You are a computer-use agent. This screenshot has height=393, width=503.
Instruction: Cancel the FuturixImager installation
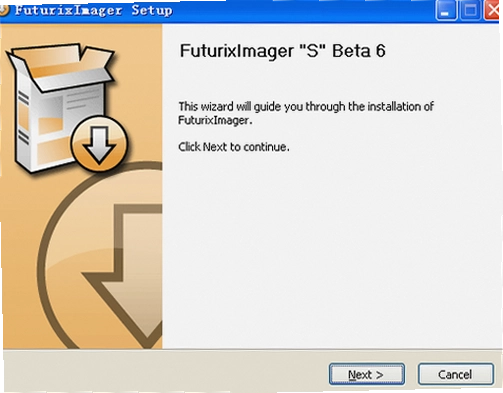click(455, 374)
